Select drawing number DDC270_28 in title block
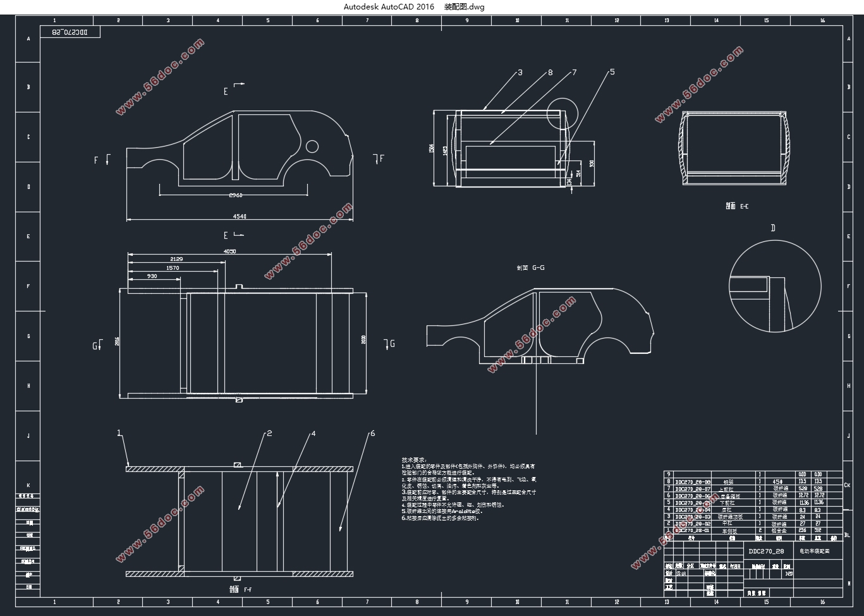 click(766, 551)
